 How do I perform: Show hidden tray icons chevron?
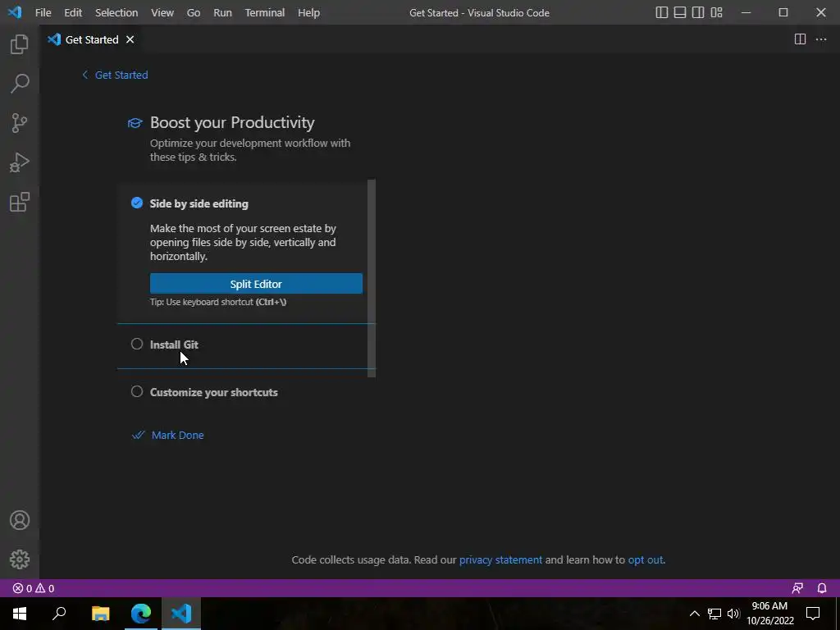tap(694, 614)
